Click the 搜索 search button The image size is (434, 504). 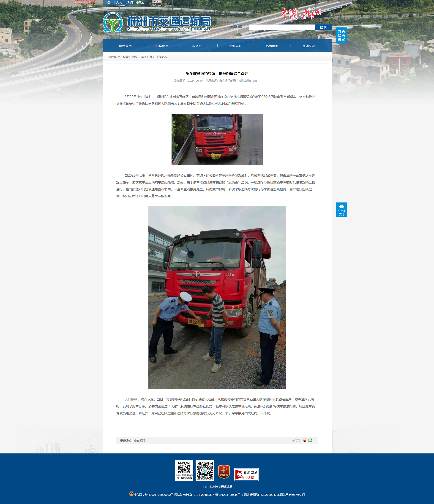pos(323,27)
